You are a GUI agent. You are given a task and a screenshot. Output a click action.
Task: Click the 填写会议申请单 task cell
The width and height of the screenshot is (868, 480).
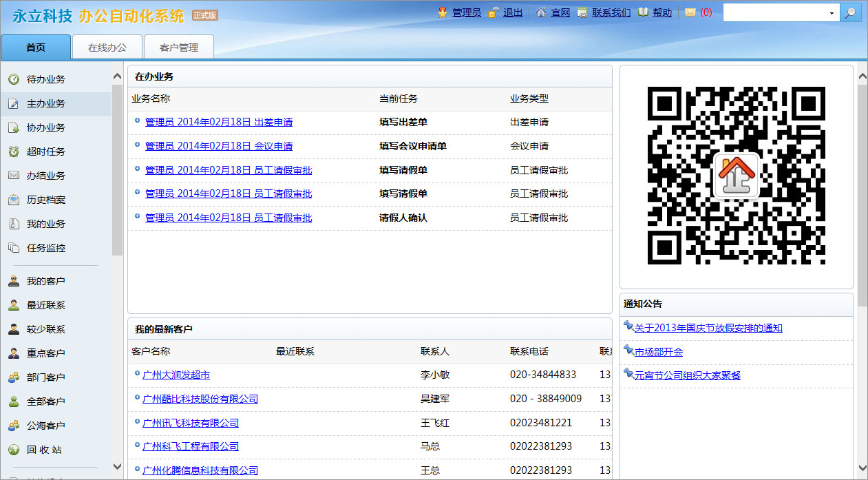[413, 146]
